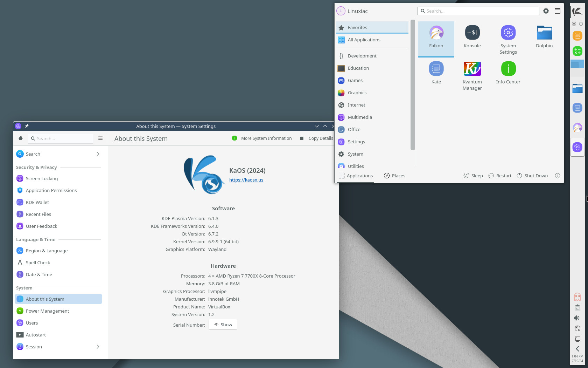This screenshot has width=588, height=368.
Task: Click the launcher category list scrollbar
Action: (413, 85)
